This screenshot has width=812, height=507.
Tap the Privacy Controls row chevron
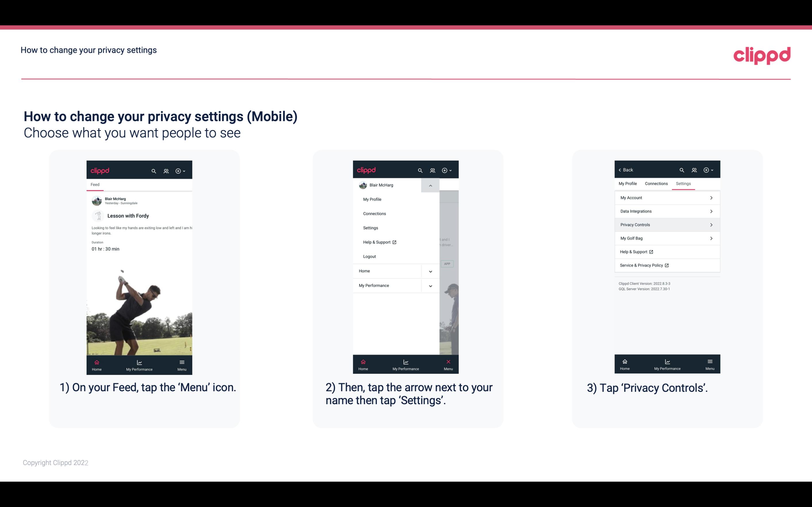711,224
